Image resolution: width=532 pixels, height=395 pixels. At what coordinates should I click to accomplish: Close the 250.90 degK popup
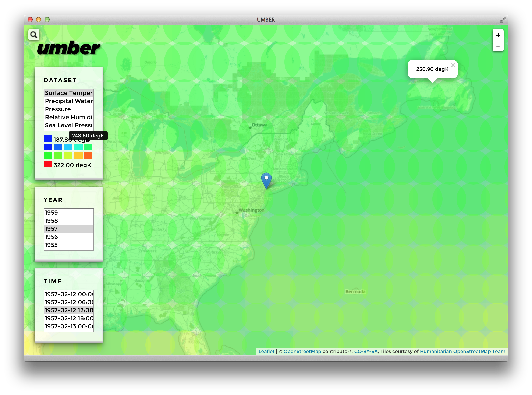453,65
